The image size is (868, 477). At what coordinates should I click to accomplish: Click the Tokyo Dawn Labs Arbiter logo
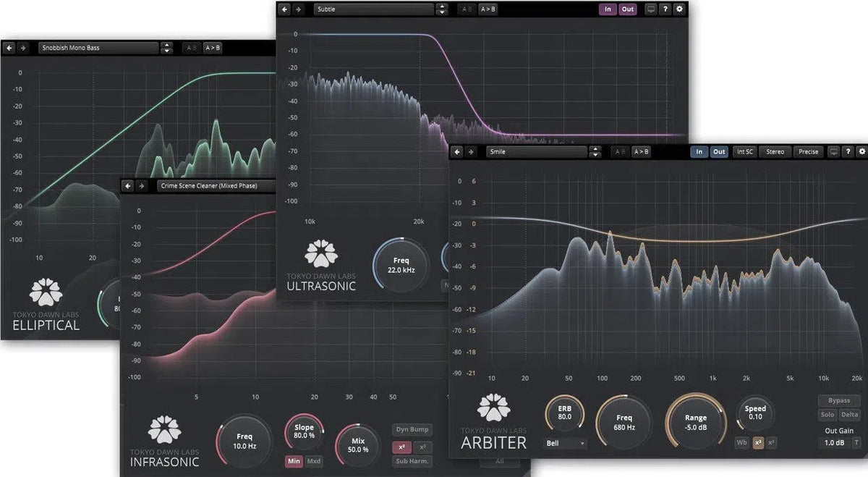493,408
